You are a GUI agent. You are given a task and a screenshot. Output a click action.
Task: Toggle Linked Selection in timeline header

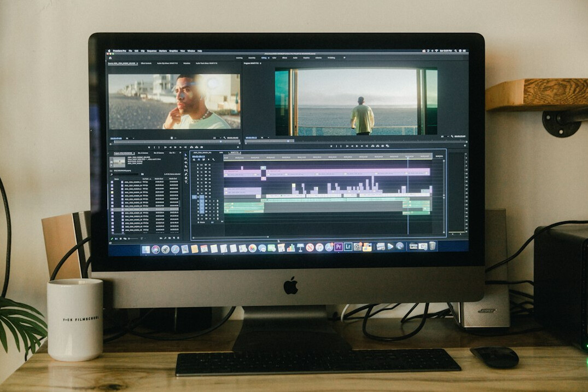tap(203, 159)
